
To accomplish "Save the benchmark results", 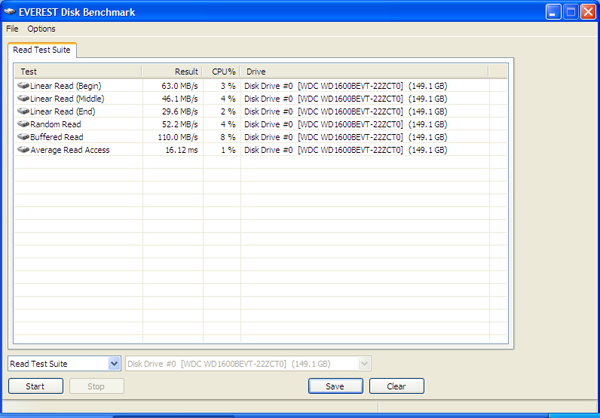I will (x=335, y=386).
